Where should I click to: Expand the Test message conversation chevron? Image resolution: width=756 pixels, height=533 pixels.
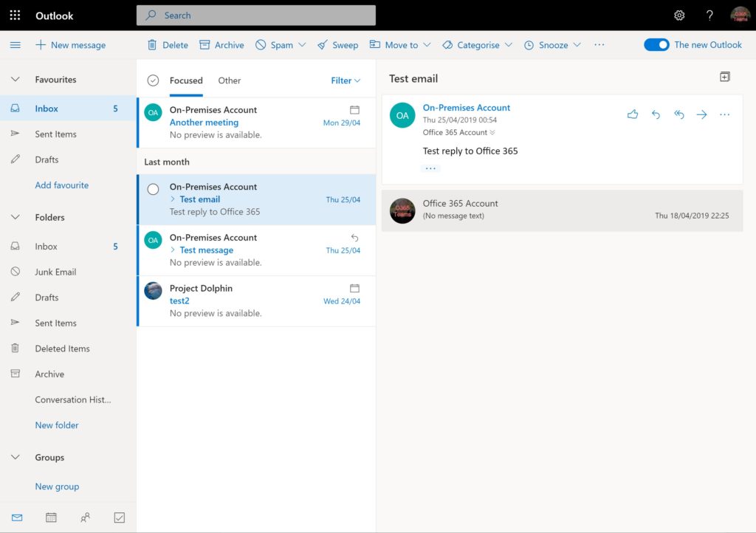pos(173,250)
